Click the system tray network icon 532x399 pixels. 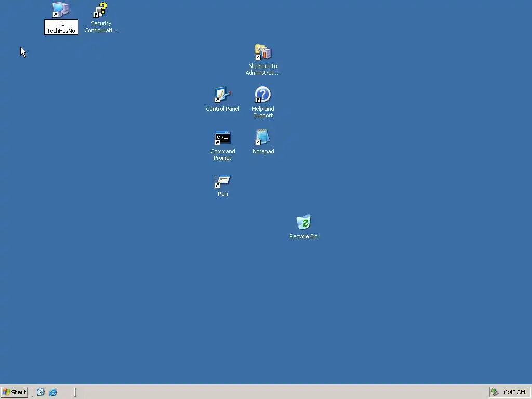[x=495, y=392]
